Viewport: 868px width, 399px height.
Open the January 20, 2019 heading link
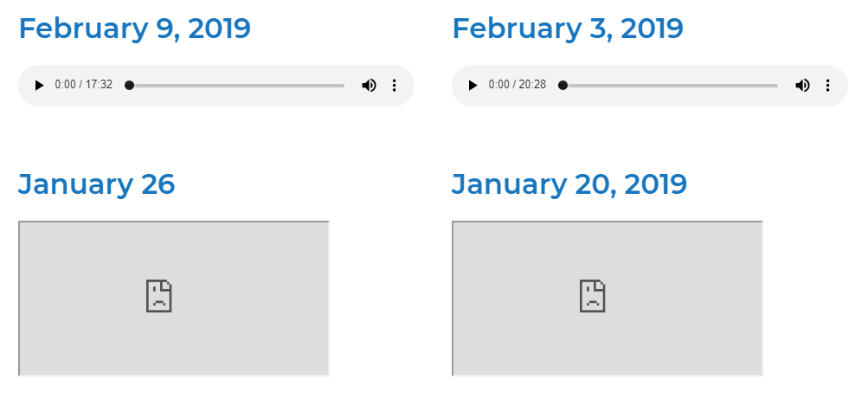(x=569, y=184)
